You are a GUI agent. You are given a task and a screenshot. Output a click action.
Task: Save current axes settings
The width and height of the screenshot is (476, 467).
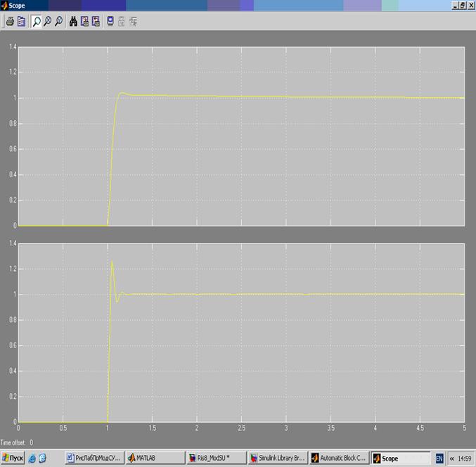84,22
